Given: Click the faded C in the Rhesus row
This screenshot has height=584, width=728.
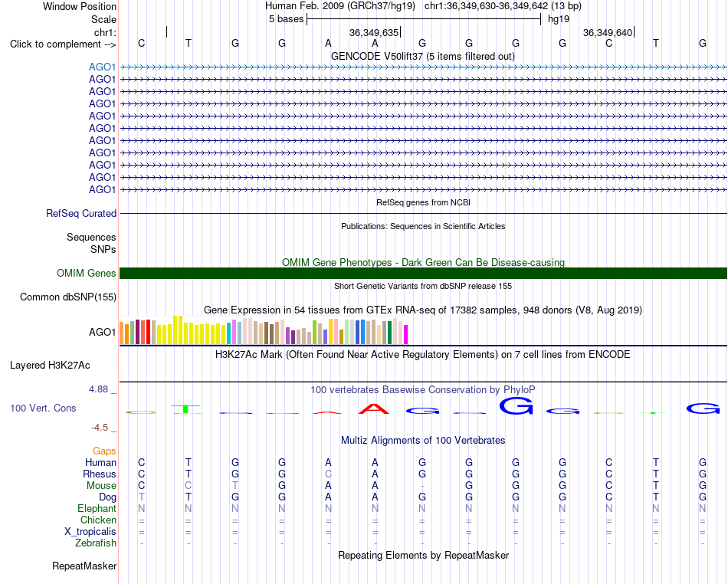Looking at the screenshot, I should coord(328,474).
